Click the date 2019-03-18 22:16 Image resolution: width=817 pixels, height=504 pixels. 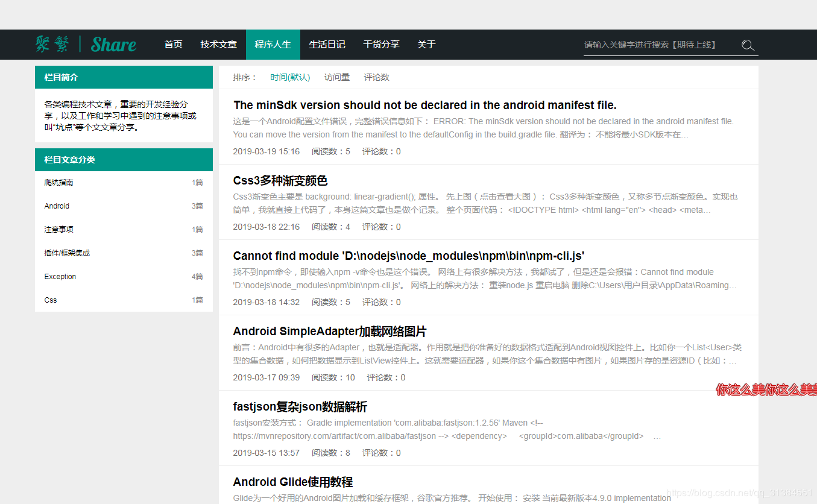[x=267, y=227]
